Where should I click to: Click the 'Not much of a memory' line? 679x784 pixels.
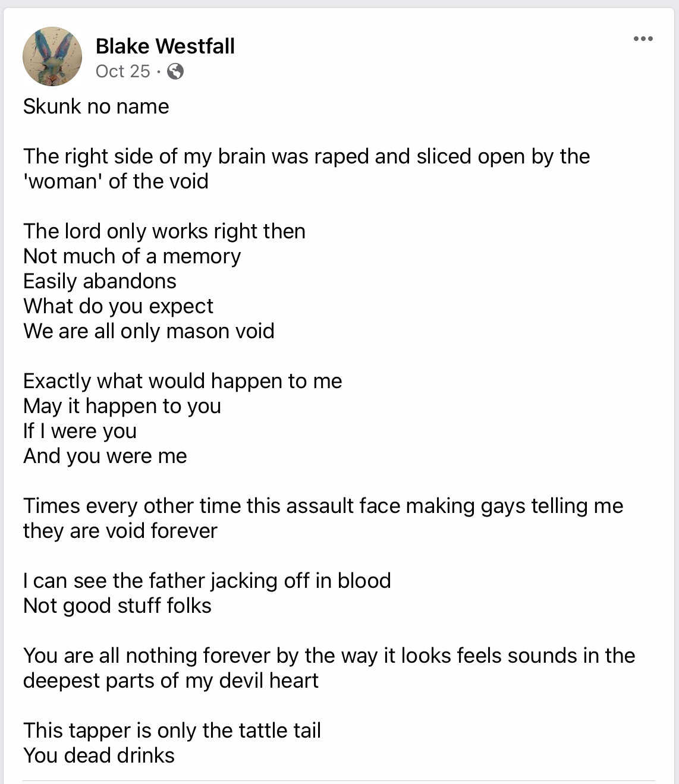click(x=132, y=256)
